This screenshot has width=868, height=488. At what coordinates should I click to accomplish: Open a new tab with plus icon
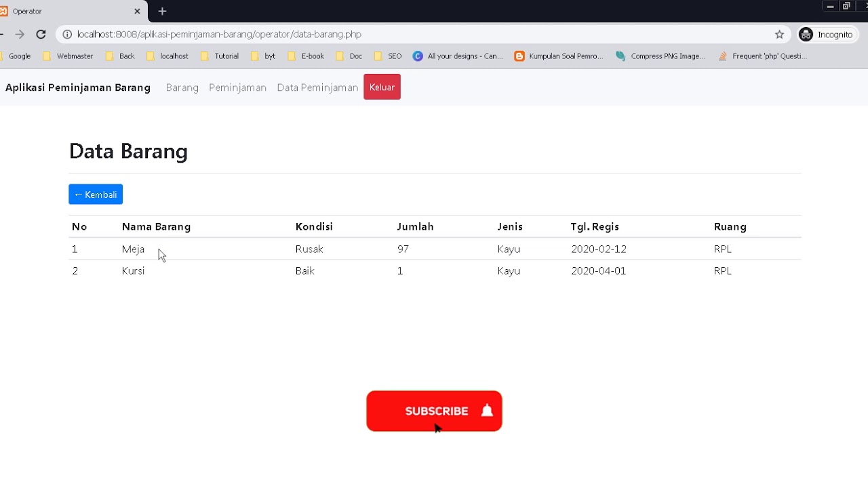click(162, 12)
